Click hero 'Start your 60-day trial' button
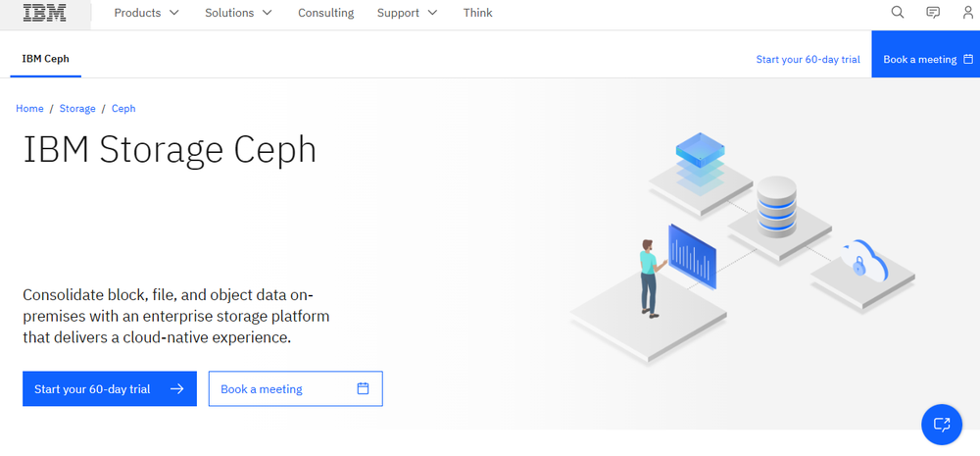The width and height of the screenshot is (980, 456). pyautogui.click(x=110, y=388)
